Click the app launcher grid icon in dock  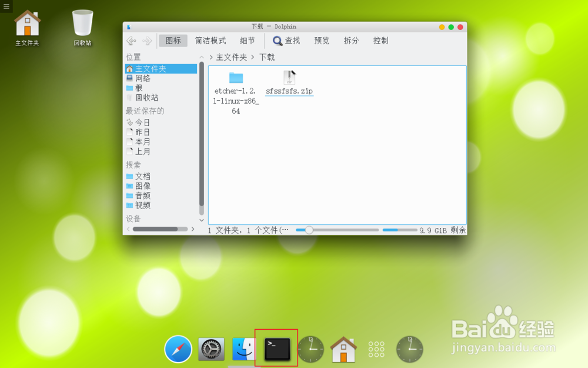[376, 349]
